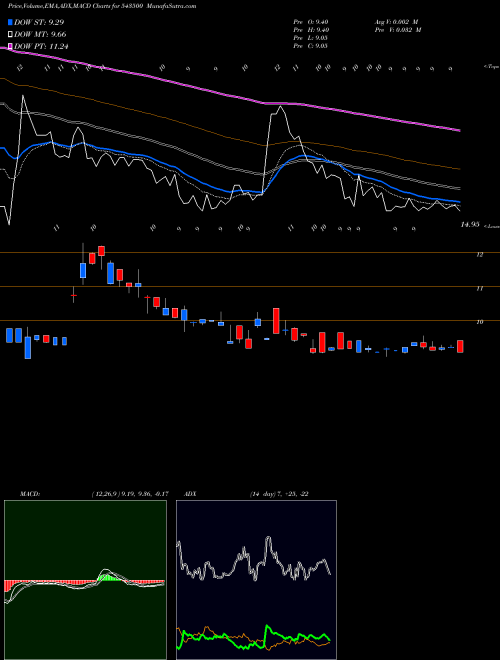
Task: Open the dark blue ADX chart panel
Action: [x=256, y=580]
